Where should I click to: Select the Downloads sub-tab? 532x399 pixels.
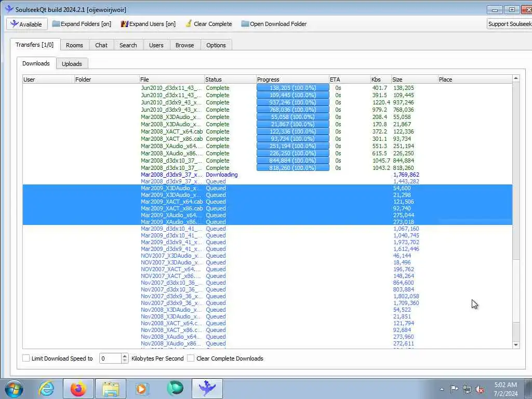click(36, 63)
